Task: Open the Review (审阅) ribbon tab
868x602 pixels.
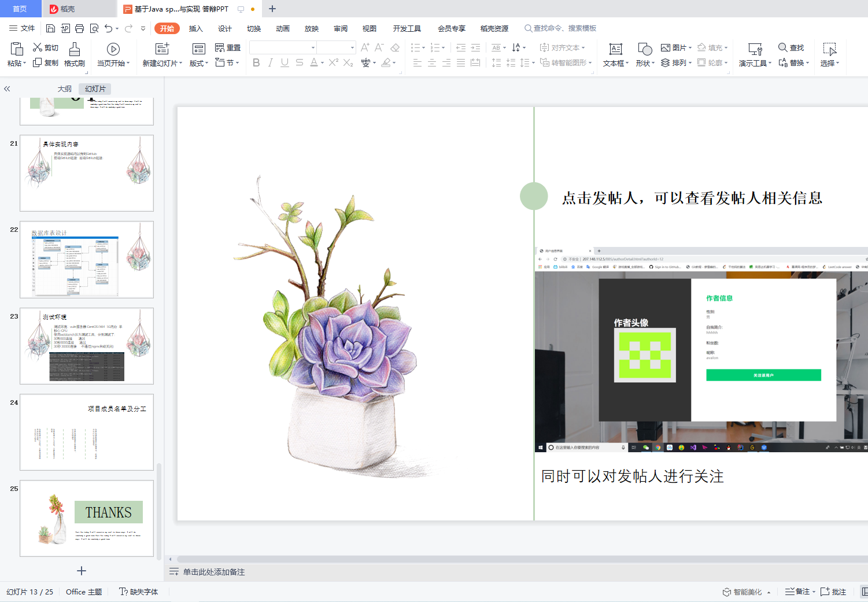Action: click(x=341, y=28)
